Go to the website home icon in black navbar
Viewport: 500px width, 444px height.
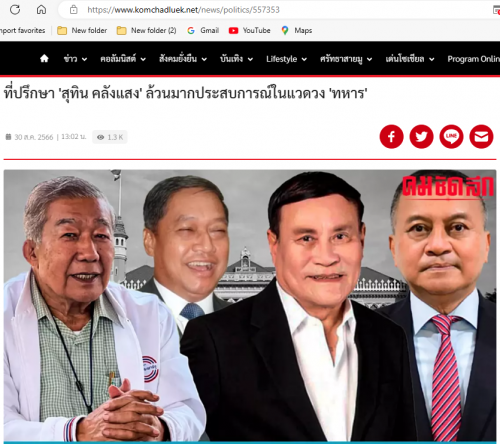click(44, 59)
